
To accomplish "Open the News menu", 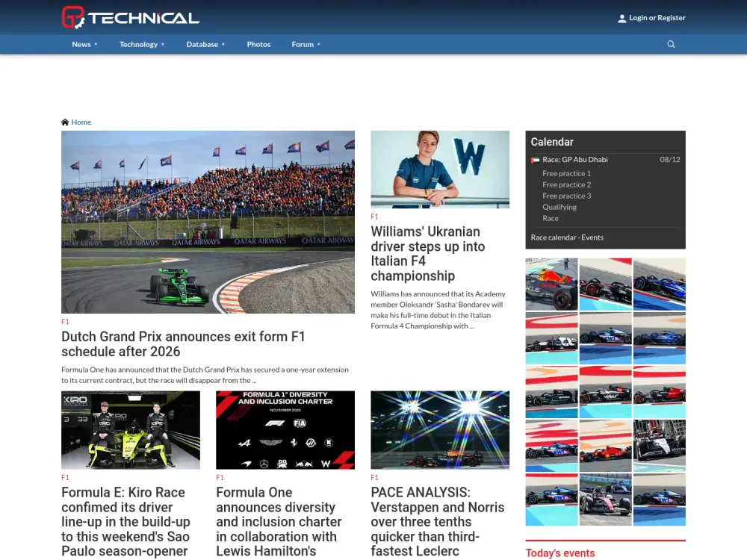I will coord(84,44).
